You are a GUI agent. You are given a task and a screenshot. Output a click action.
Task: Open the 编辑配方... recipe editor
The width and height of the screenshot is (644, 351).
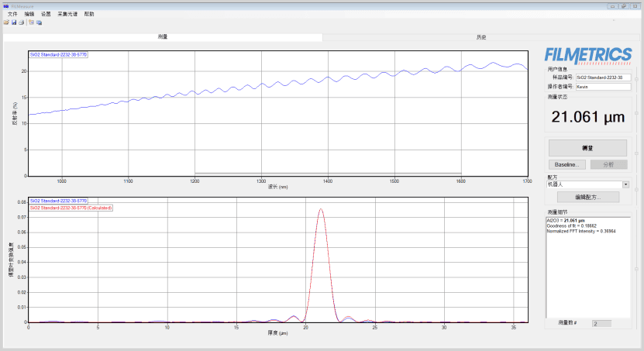coord(587,197)
